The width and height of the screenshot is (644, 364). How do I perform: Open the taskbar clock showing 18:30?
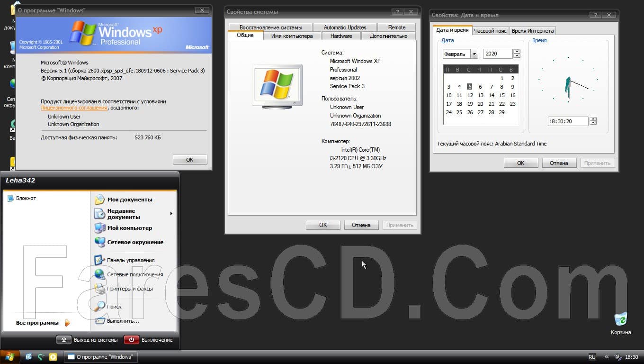click(x=632, y=357)
